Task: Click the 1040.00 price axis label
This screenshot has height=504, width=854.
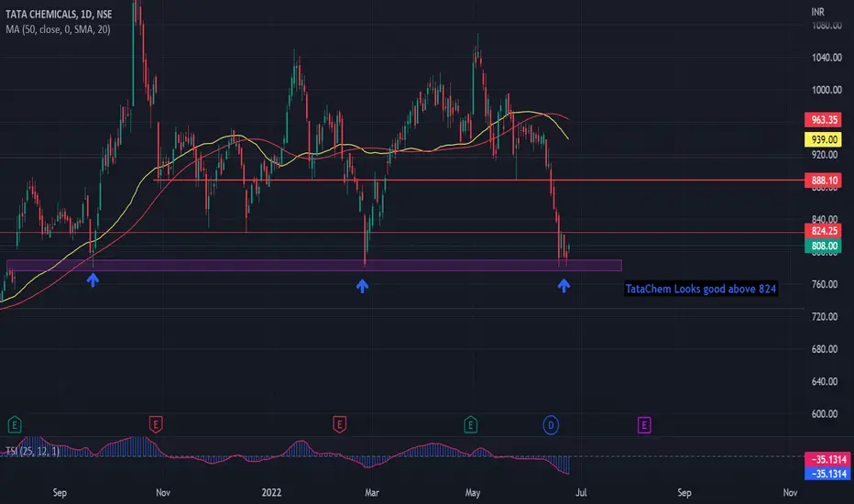Action: point(827,58)
